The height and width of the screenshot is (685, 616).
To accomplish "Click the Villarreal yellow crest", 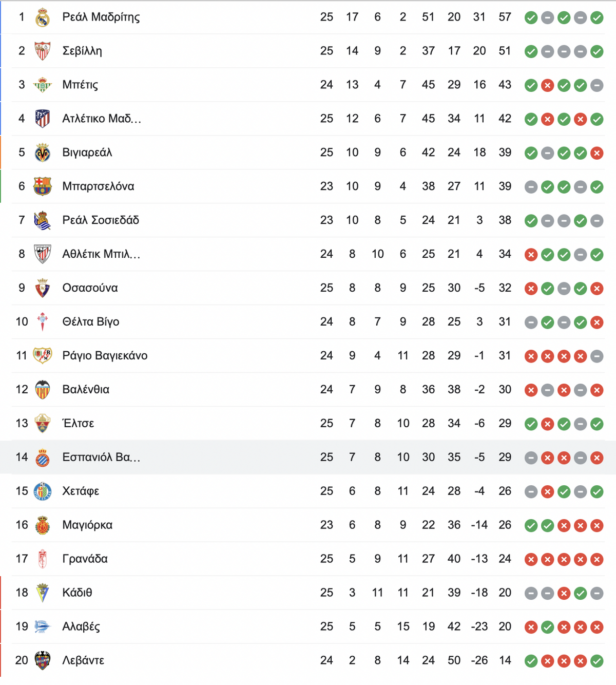I will [x=43, y=153].
